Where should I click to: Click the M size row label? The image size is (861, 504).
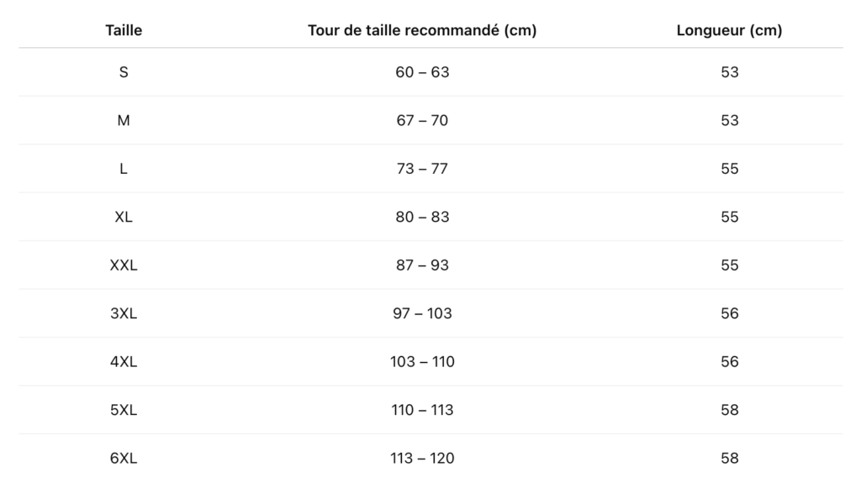coord(124,120)
